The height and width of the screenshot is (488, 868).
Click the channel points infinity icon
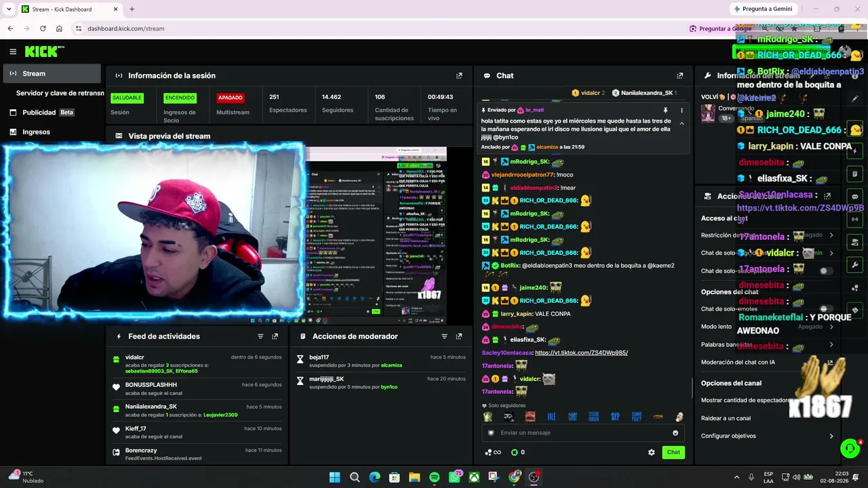(x=493, y=452)
